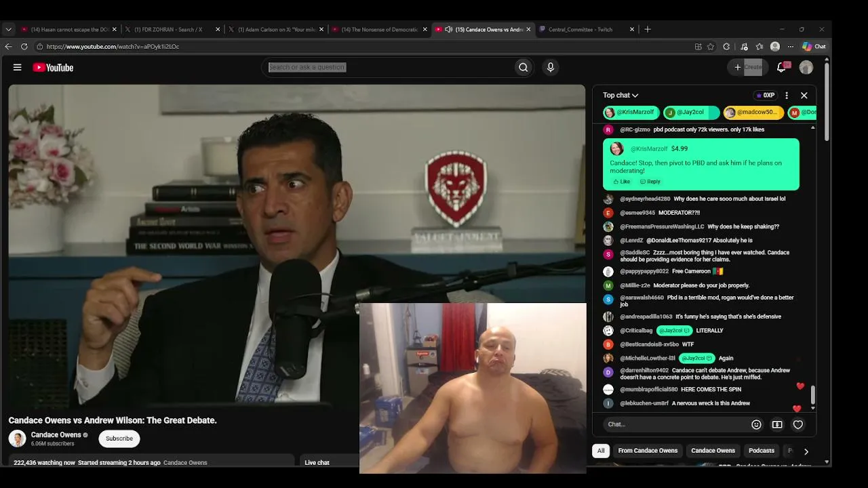Select 'From Candace Owens' filter chip
Viewport: 868px width, 488px height.
(x=648, y=451)
